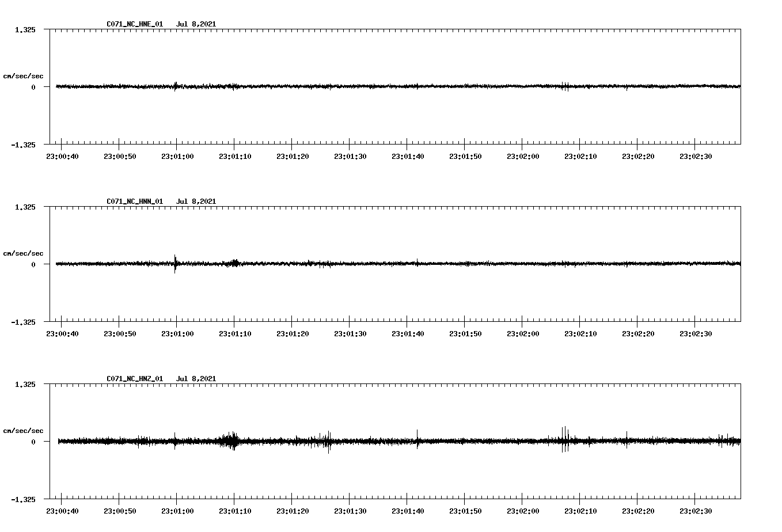Click the 23:01:10 label under the HNE trace
The height and width of the screenshot is (532, 782).
click(x=236, y=155)
